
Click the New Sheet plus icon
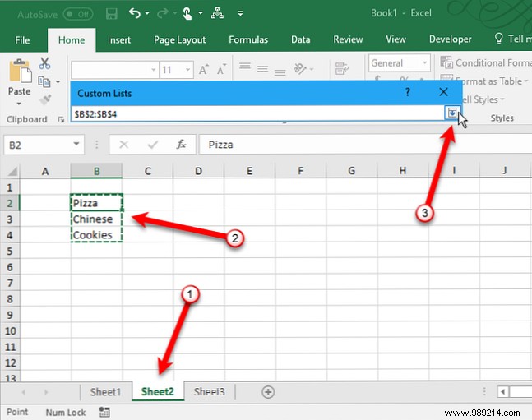(x=268, y=392)
